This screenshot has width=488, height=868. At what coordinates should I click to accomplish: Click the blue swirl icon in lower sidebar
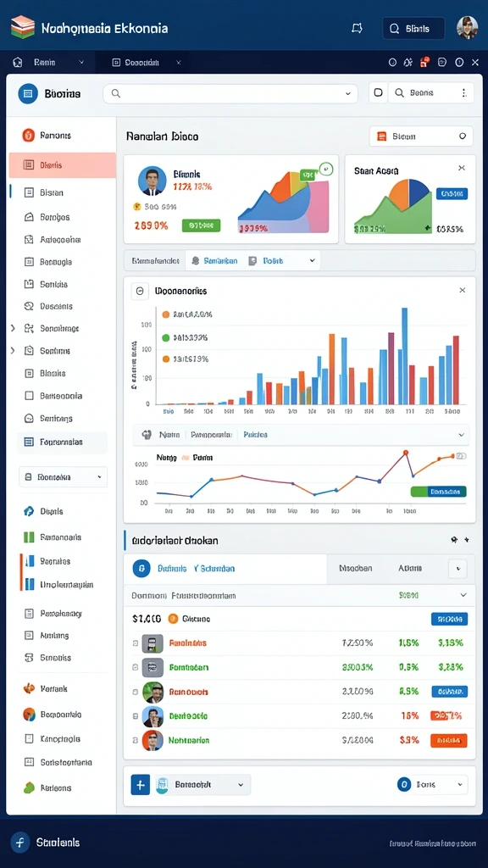(30, 511)
